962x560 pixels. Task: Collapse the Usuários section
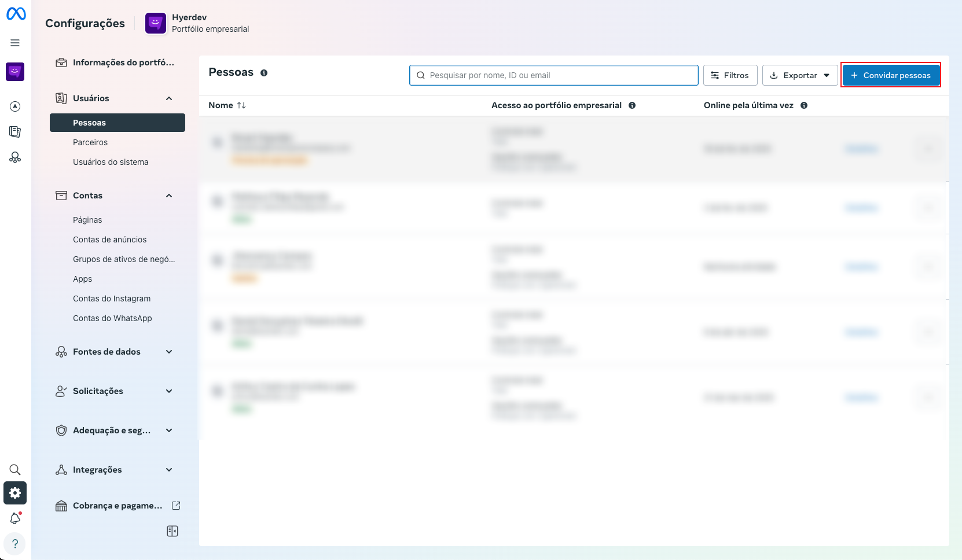169,98
